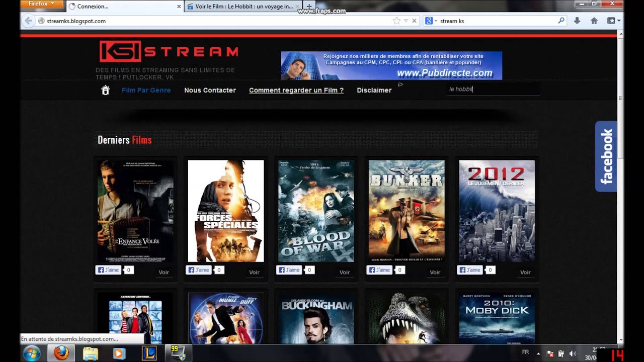Expand the Facebook side widget
644x362 pixels.
(x=606, y=156)
